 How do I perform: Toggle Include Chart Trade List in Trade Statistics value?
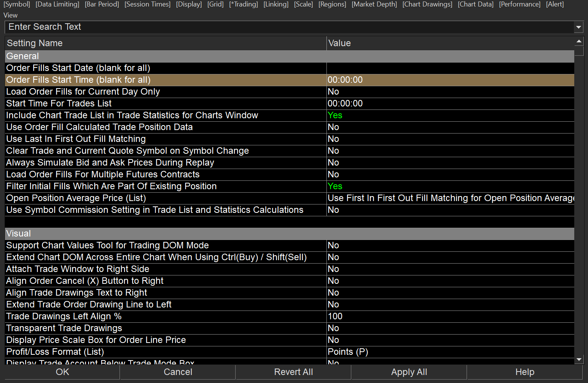[451, 115]
